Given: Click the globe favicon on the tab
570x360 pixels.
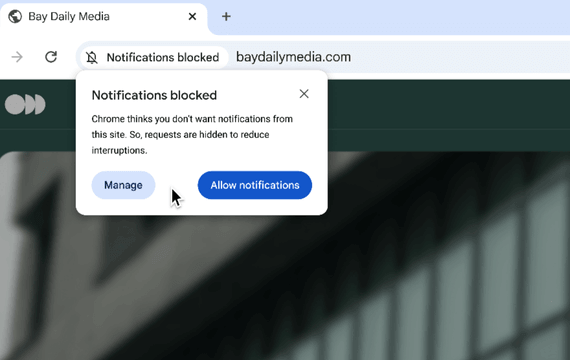Looking at the screenshot, I should [x=15, y=16].
